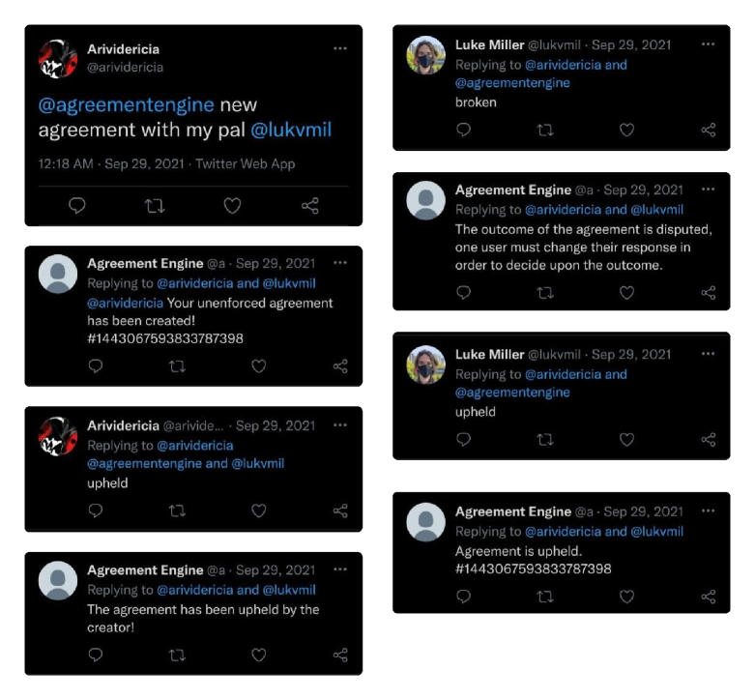Open more options on disputed outcome tweet
Screen dimensions: 755x700
point(708,190)
